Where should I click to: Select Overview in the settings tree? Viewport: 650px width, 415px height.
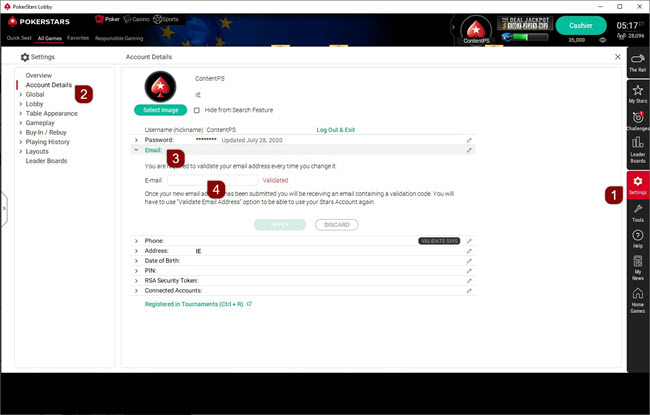coord(39,75)
